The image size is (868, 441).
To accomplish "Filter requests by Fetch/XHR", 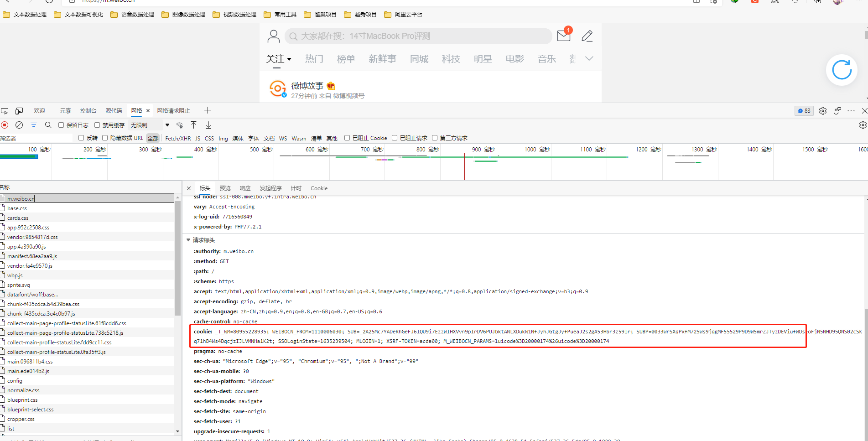I will click(x=178, y=138).
